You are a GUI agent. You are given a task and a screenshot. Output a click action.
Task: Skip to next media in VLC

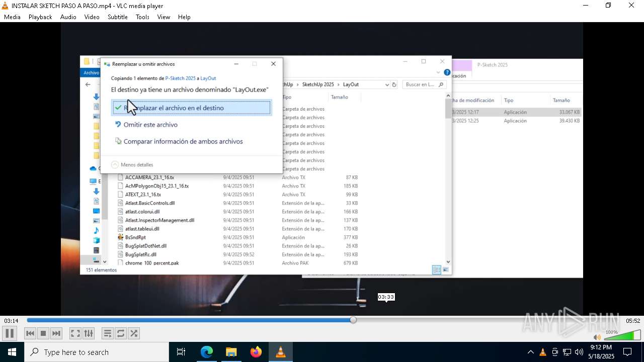(x=56, y=333)
